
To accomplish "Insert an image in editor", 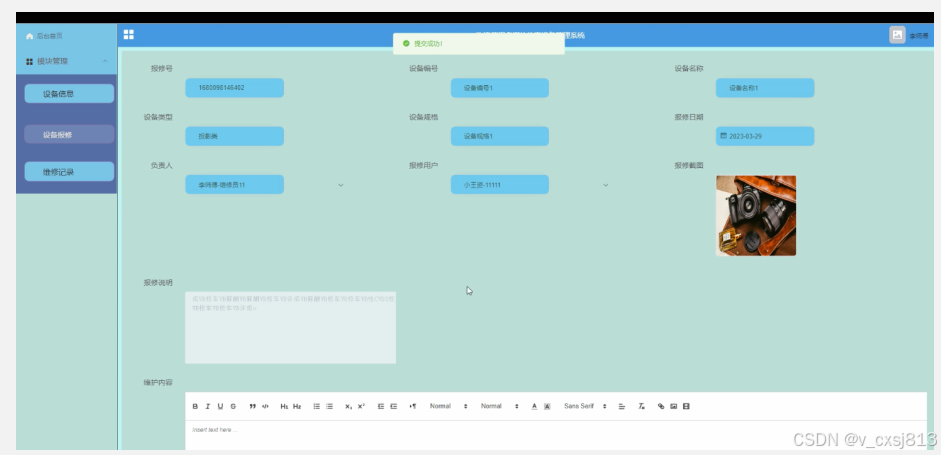I will (673, 406).
